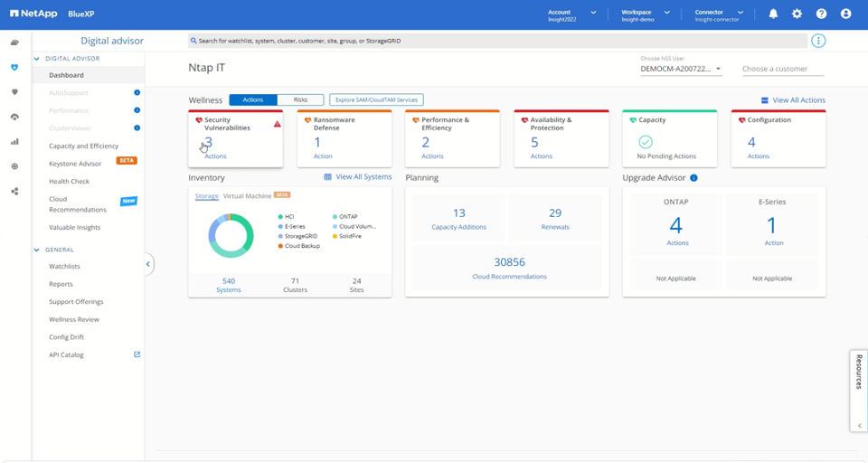The width and height of the screenshot is (868, 463).
Task: Open the Upgrade Advisor info icon
Action: tap(693, 178)
